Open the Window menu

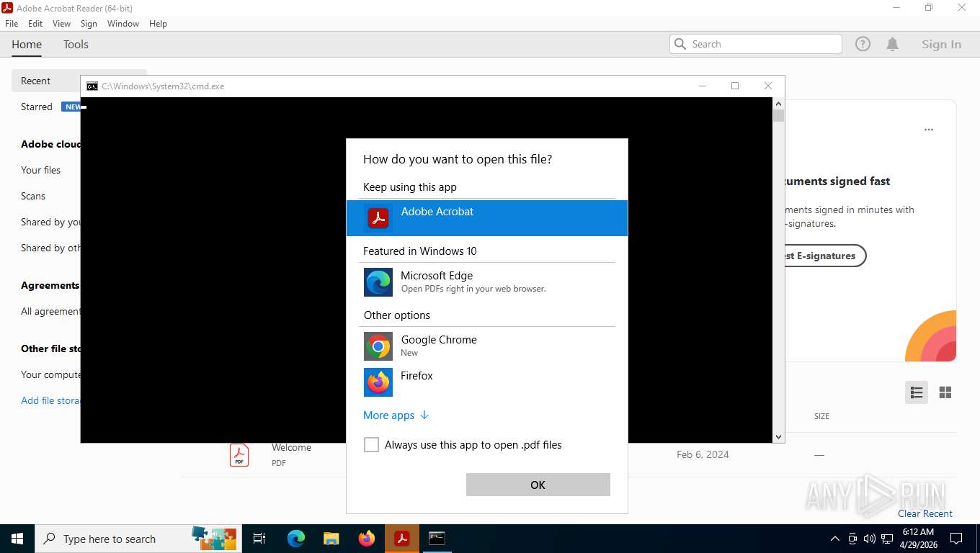click(x=123, y=24)
